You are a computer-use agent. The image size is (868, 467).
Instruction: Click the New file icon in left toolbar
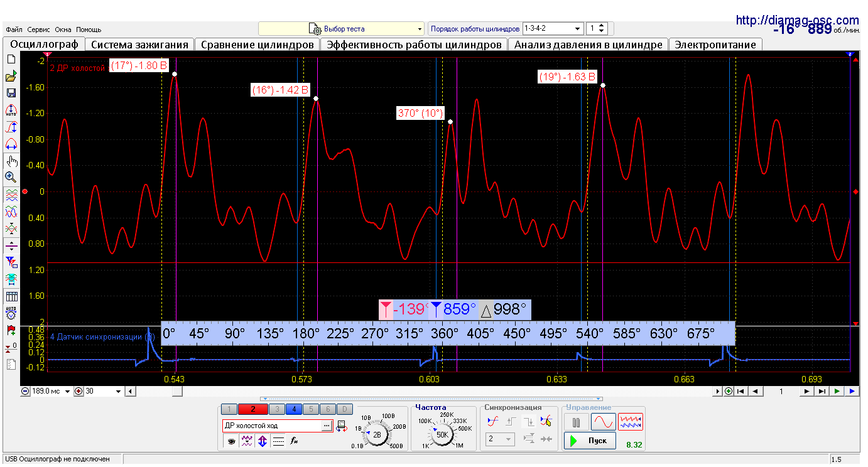coord(11,59)
